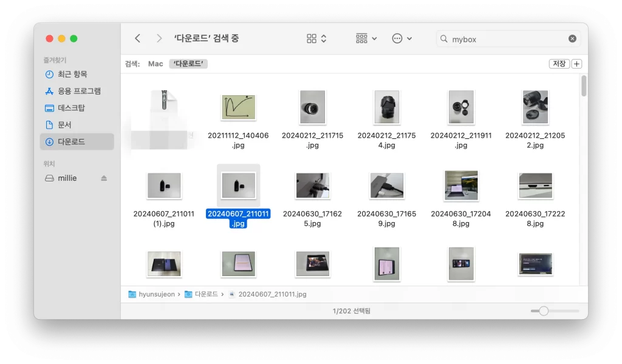The width and height of the screenshot is (622, 364).
Task: Click the add search criteria plus button
Action: click(576, 64)
